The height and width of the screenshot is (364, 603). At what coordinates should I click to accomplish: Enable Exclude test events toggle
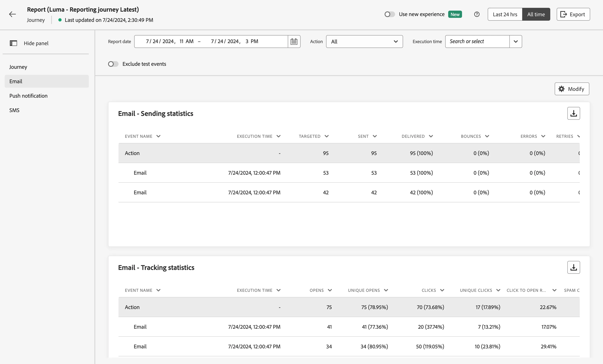(x=113, y=64)
